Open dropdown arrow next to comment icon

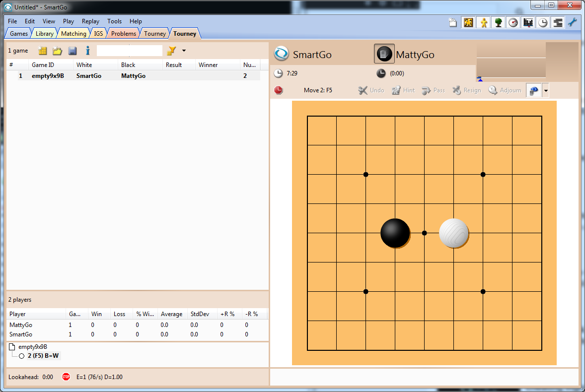point(546,90)
